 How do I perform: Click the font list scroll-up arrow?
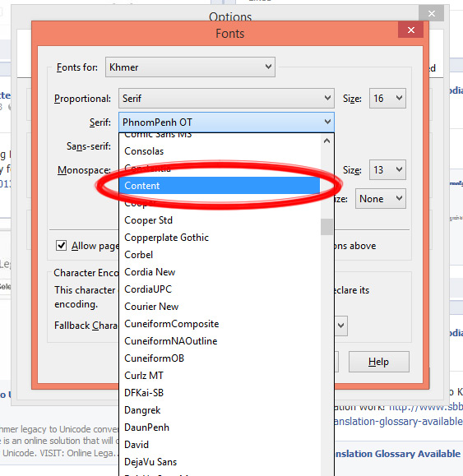(x=326, y=141)
